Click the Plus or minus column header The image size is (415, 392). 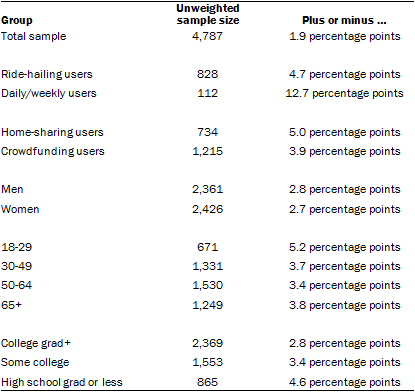(x=344, y=20)
